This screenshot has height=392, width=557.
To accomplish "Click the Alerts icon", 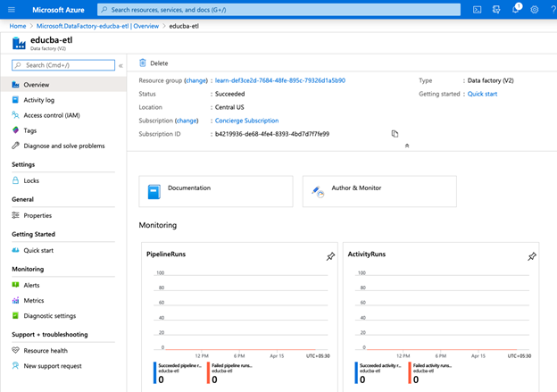I will click(x=15, y=285).
